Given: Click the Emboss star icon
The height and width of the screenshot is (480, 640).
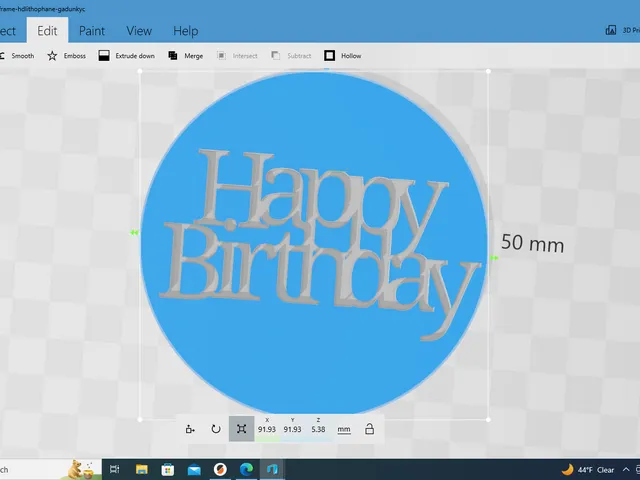Looking at the screenshot, I should [x=52, y=56].
